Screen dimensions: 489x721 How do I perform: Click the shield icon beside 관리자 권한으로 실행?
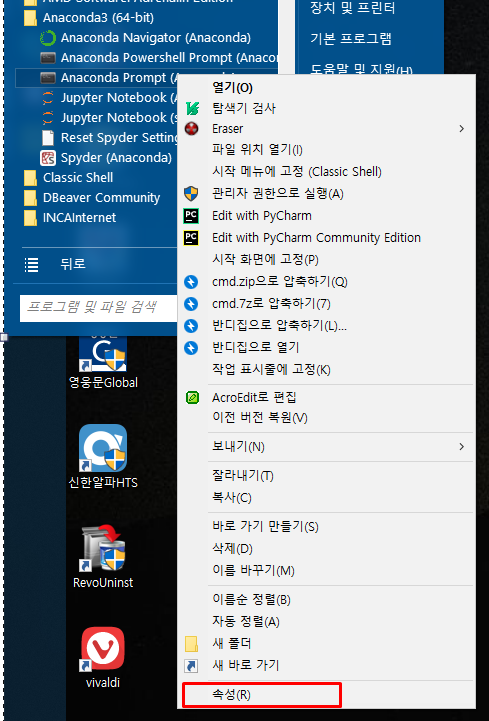191,194
